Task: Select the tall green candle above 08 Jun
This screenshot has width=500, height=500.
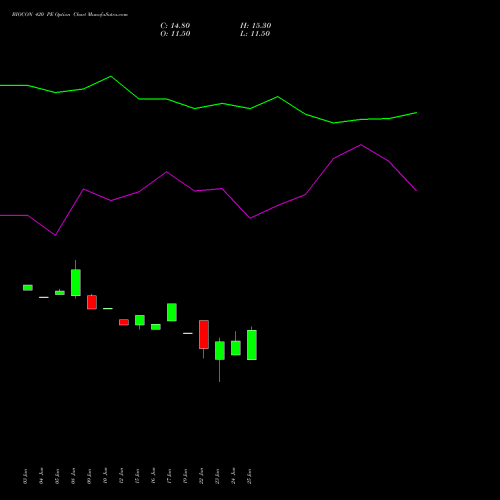Action: coord(76,282)
